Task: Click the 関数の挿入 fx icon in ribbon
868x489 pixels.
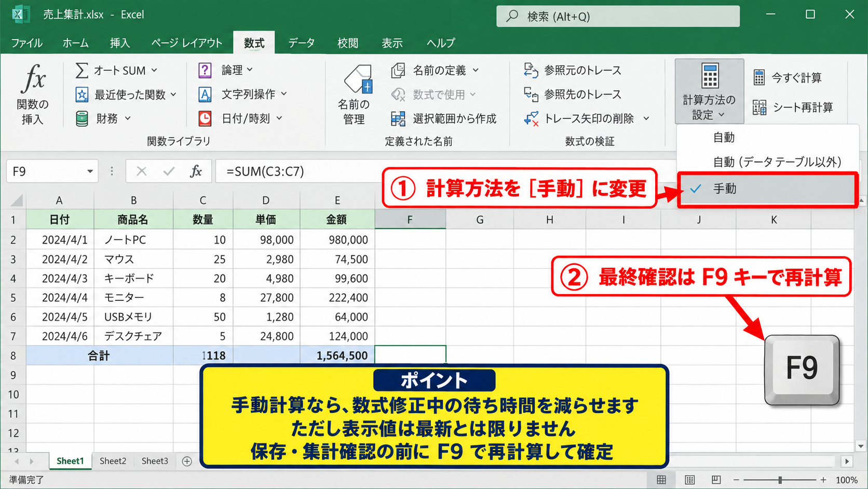Action: click(x=34, y=78)
